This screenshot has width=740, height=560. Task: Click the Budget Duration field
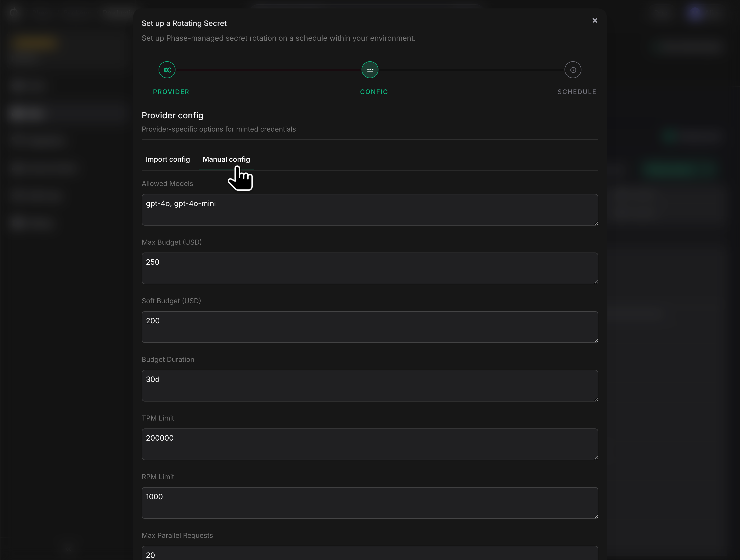coord(370,385)
